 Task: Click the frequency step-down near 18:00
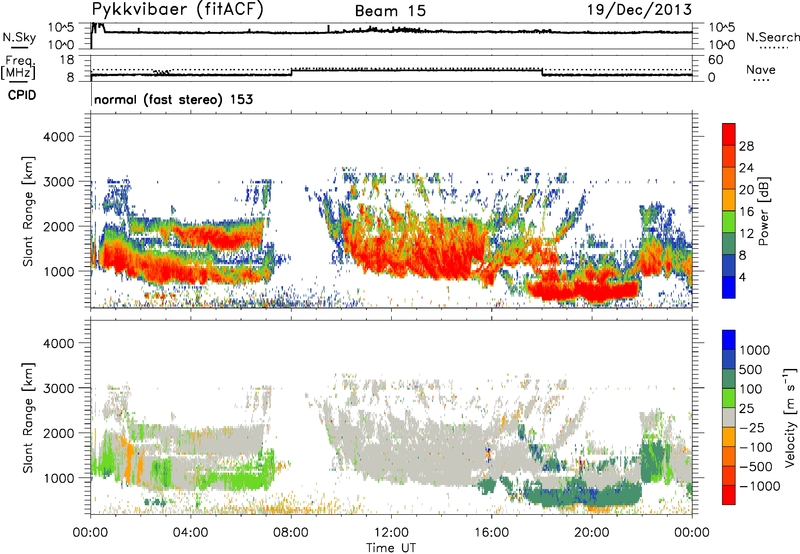542,72
